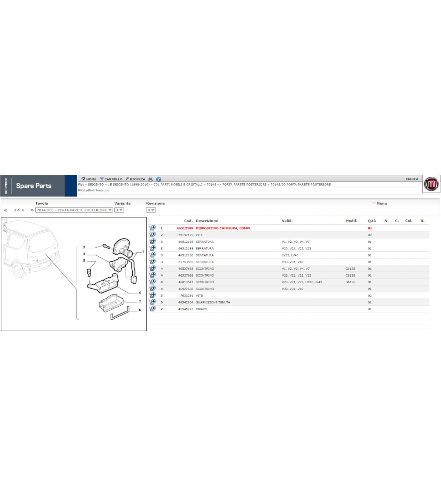Open the RICERCA search menu item
This screenshot has width=441, height=504.
(x=135, y=179)
